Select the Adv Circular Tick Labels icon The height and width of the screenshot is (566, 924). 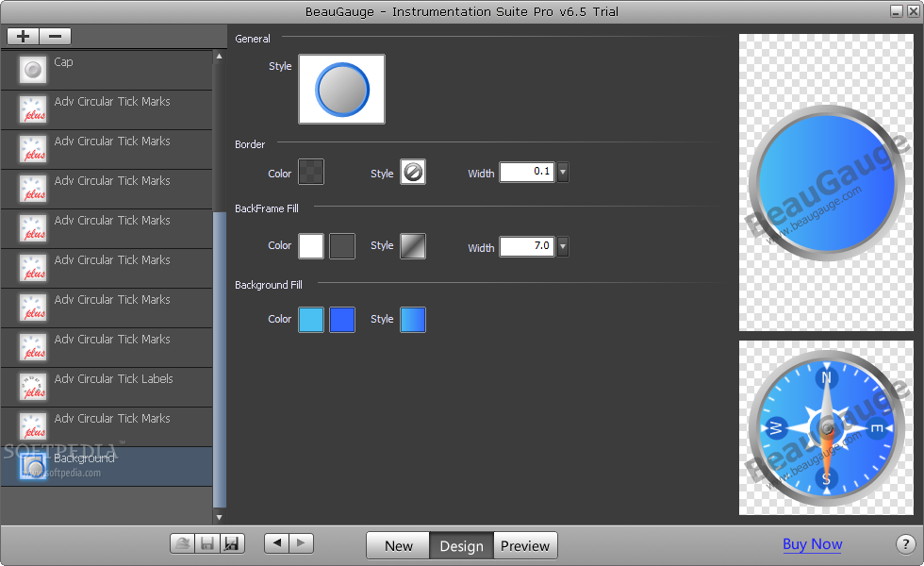[x=33, y=388]
